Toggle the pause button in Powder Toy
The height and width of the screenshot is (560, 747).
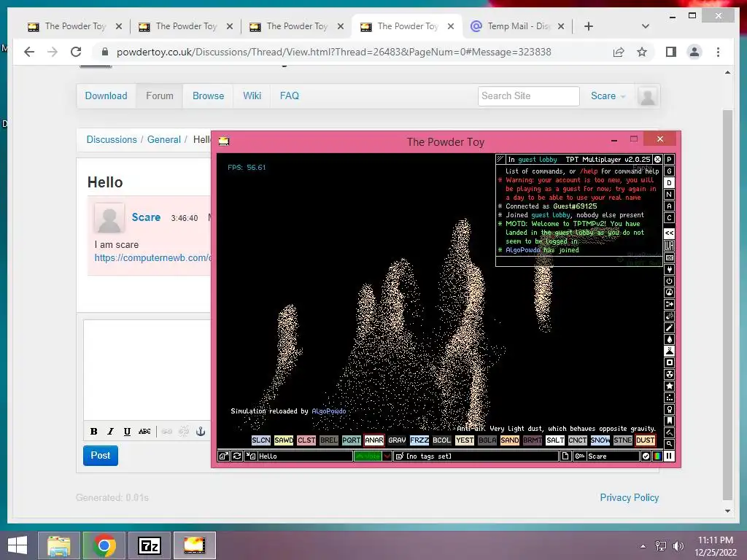(670, 456)
